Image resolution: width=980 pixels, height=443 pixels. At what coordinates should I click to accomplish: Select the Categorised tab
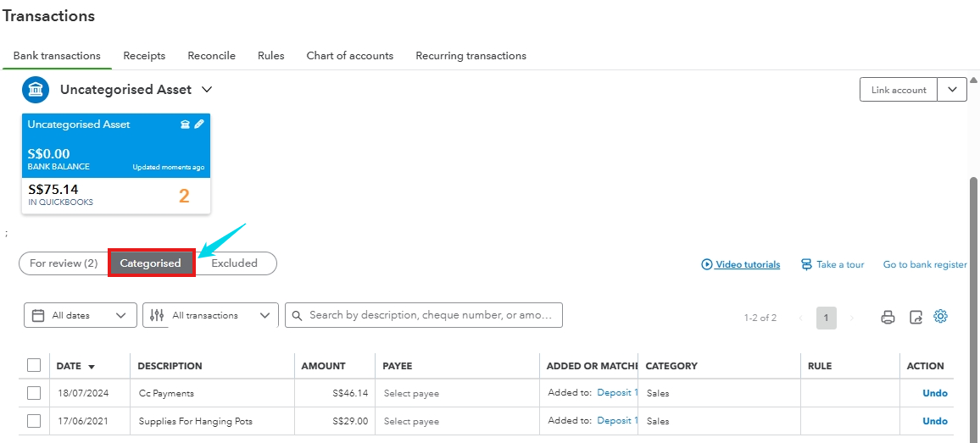point(151,263)
